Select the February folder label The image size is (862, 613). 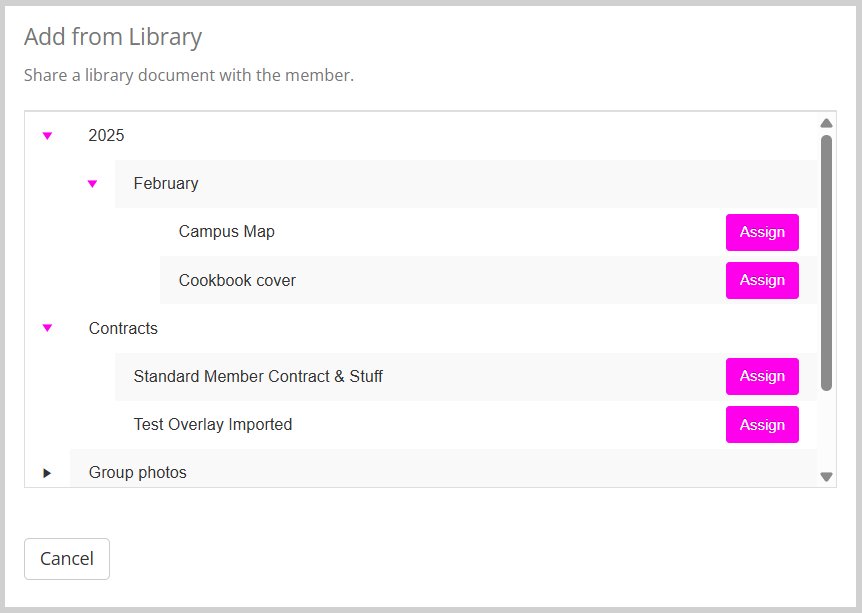click(x=166, y=183)
